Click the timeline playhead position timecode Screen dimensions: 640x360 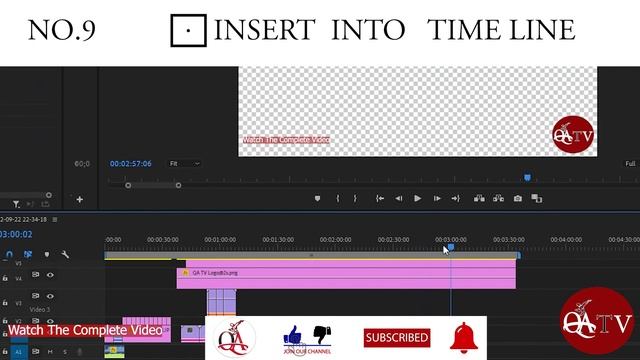(16, 234)
